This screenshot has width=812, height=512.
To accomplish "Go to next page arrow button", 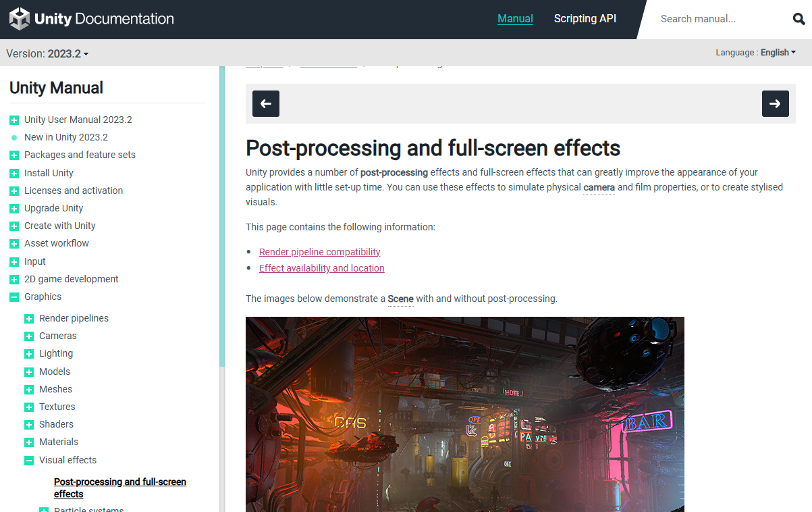I will click(776, 103).
